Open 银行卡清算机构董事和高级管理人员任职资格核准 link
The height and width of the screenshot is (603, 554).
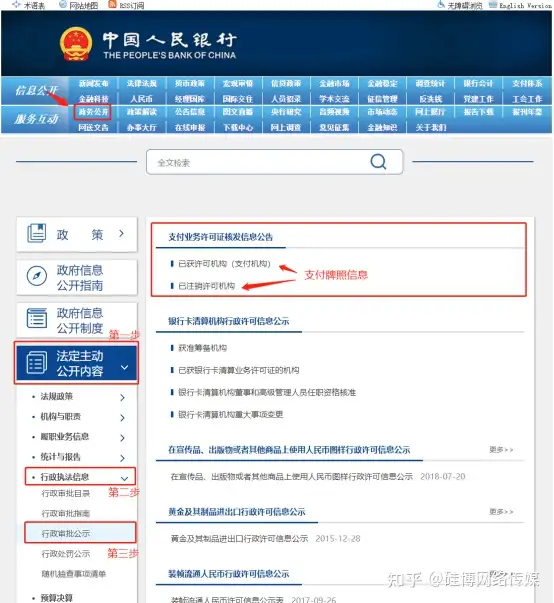(x=267, y=392)
